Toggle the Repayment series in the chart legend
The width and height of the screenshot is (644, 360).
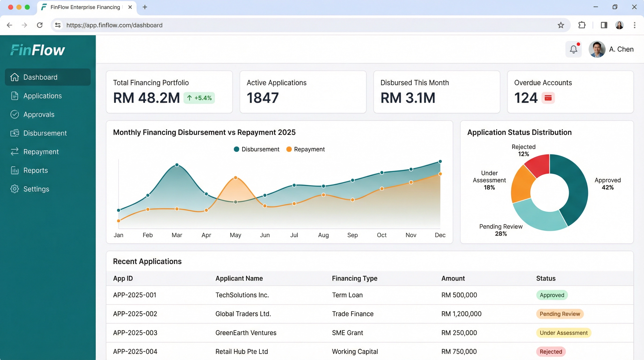click(305, 149)
